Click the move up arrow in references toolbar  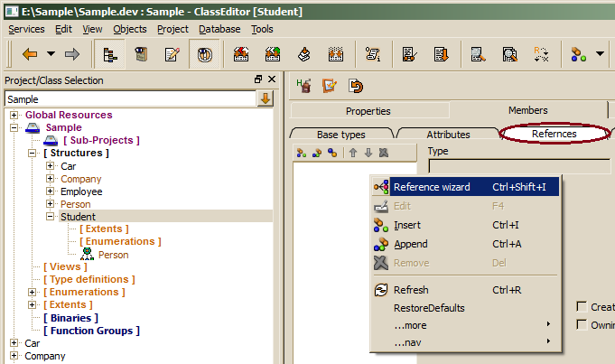click(353, 153)
